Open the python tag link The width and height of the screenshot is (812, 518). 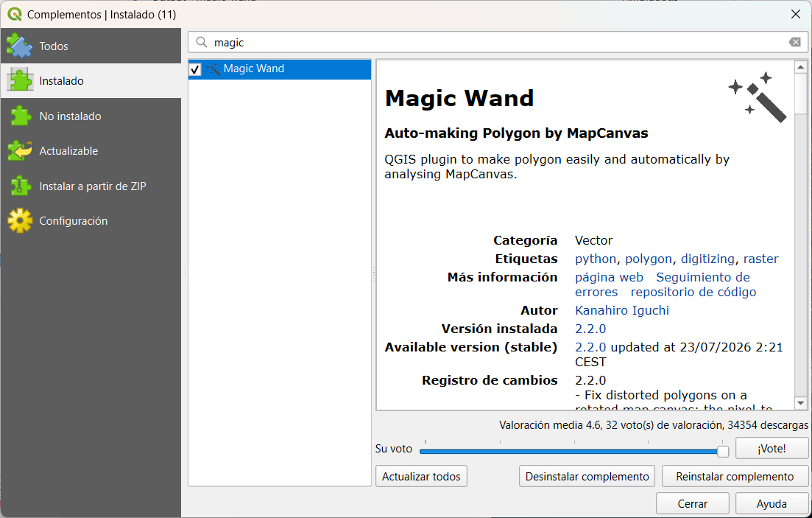click(596, 259)
